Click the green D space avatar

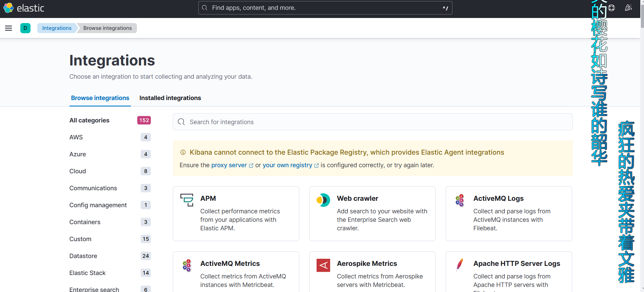point(25,28)
